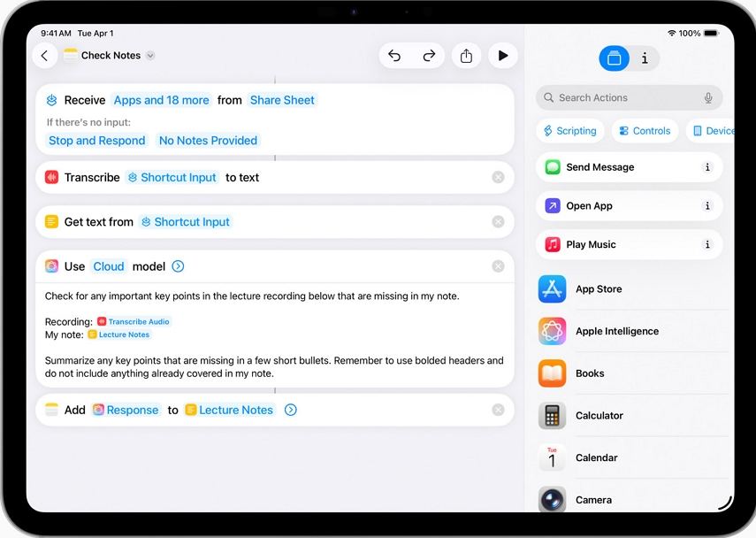Check the battery indicator

click(711, 34)
